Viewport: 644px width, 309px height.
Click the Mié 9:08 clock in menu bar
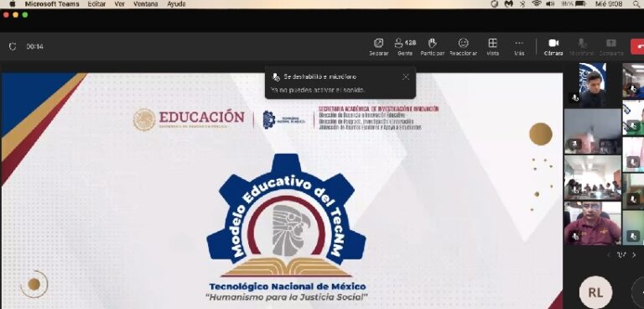609,3
